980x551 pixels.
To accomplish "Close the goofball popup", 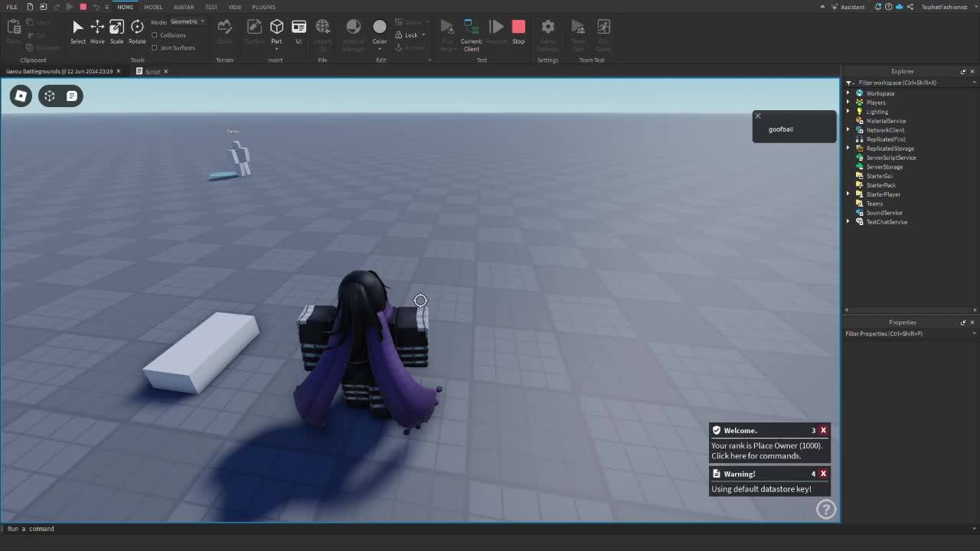I will point(758,116).
